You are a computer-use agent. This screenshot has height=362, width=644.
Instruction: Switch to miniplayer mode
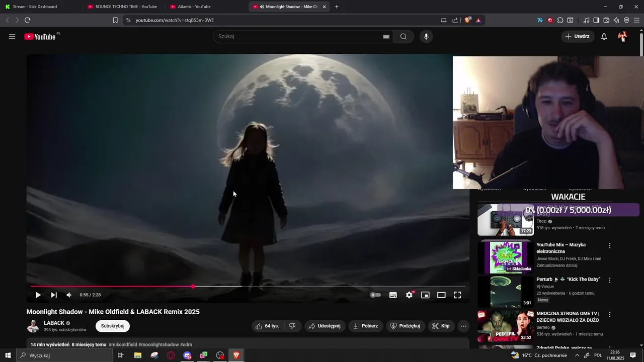tap(425, 295)
